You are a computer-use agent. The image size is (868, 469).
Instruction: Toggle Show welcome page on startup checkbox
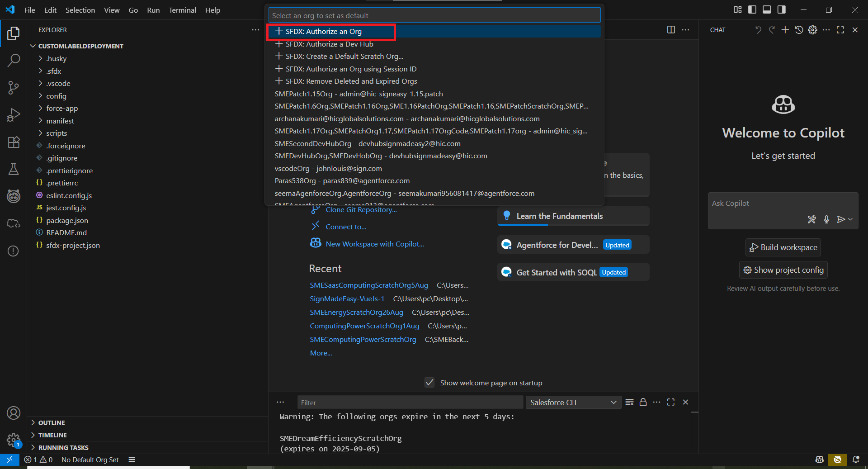[429, 383]
